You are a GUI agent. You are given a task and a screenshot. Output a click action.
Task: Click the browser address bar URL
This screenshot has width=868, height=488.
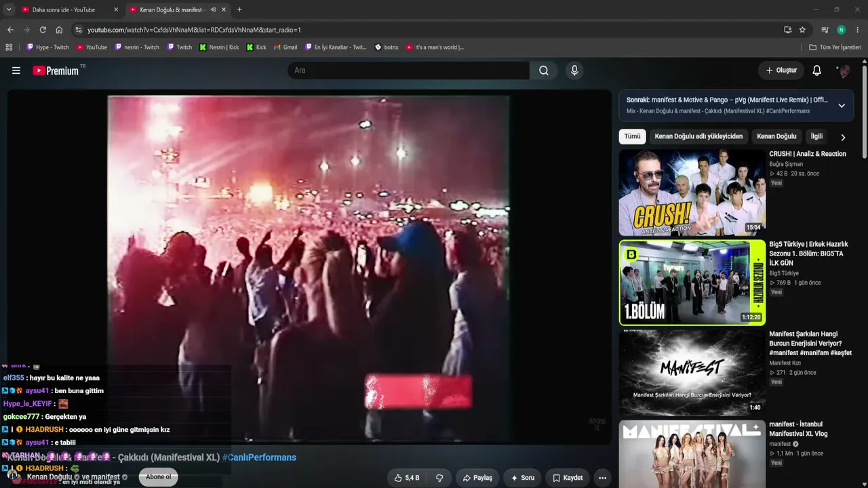coord(194,30)
